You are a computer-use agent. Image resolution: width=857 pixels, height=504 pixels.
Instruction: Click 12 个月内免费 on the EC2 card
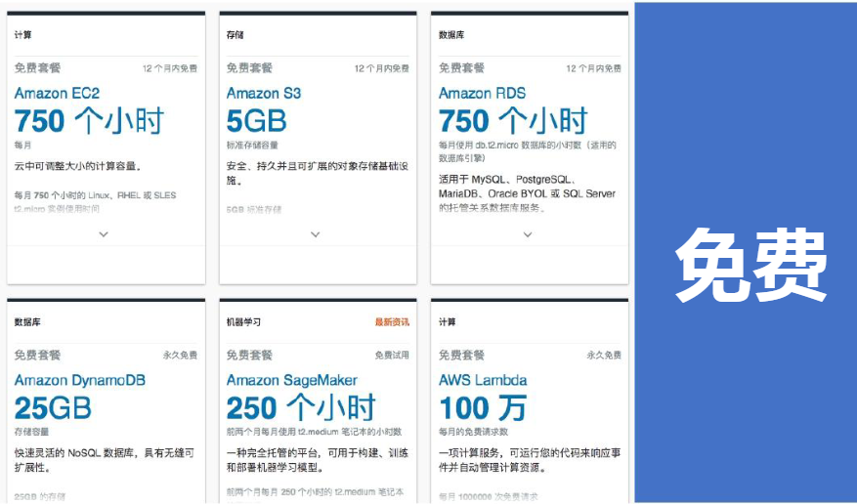(x=170, y=68)
